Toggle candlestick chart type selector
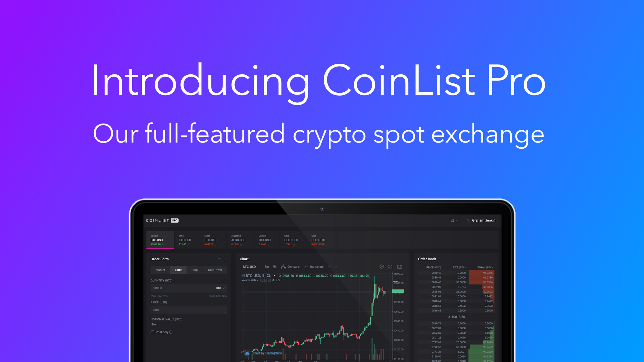 [275, 266]
